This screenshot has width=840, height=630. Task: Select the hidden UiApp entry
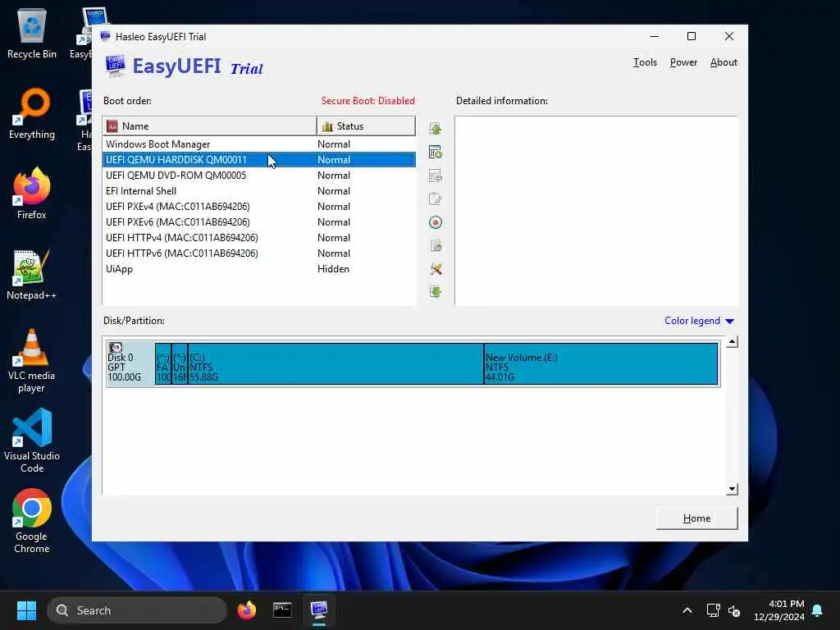[258, 268]
